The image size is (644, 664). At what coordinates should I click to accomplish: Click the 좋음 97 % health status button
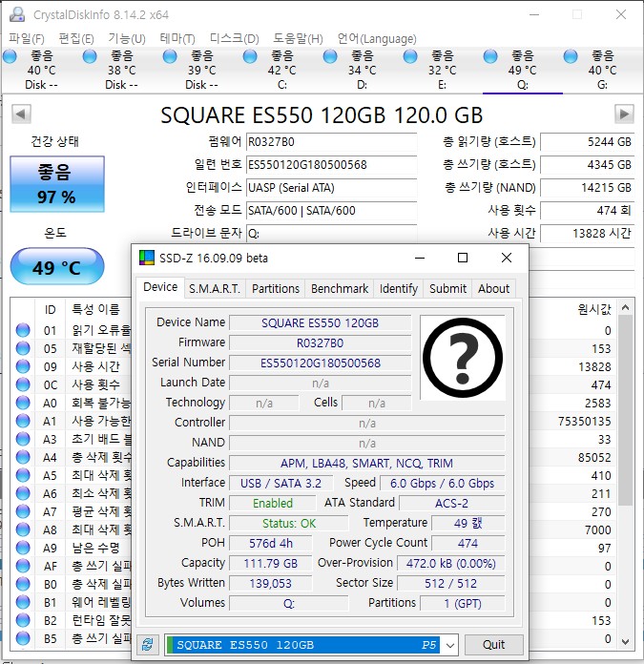(x=57, y=184)
